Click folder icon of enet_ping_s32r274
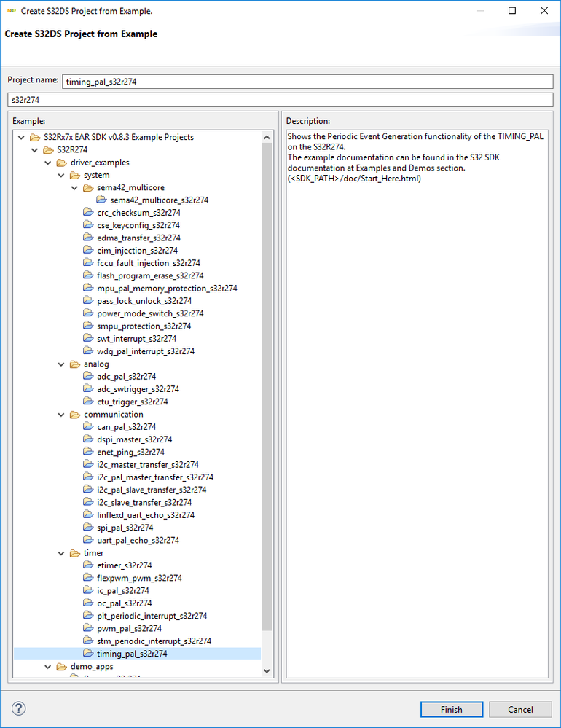Viewport: 561px width, 728px height. [88, 451]
